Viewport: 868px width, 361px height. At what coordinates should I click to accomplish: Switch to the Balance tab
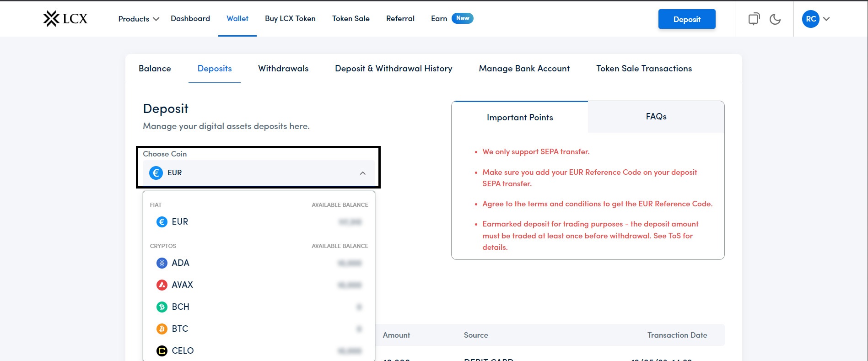[x=155, y=69]
